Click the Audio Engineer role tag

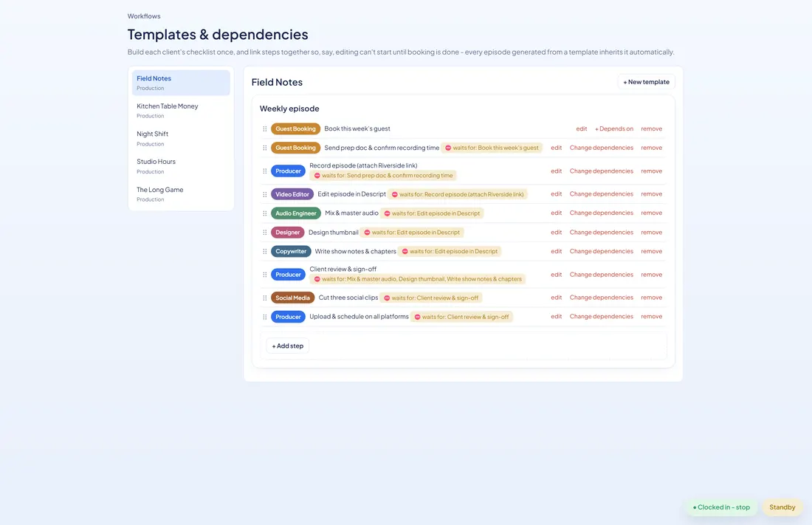pyautogui.click(x=296, y=213)
